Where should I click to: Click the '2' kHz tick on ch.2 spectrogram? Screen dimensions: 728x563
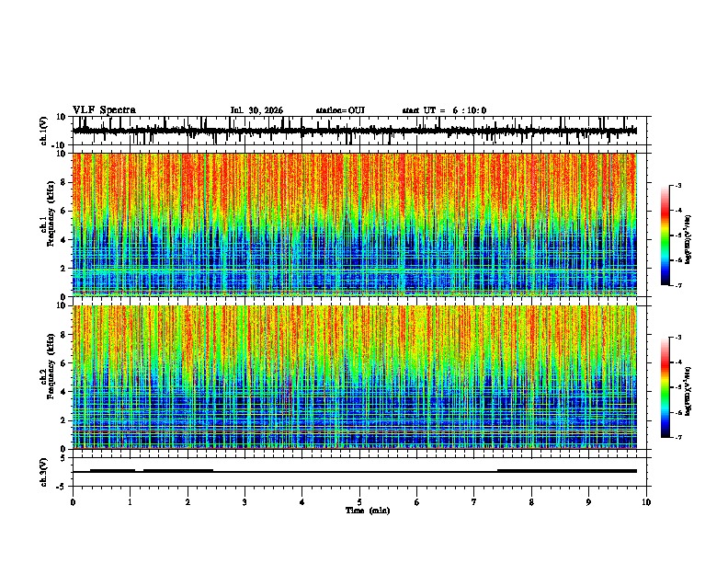tap(63, 420)
